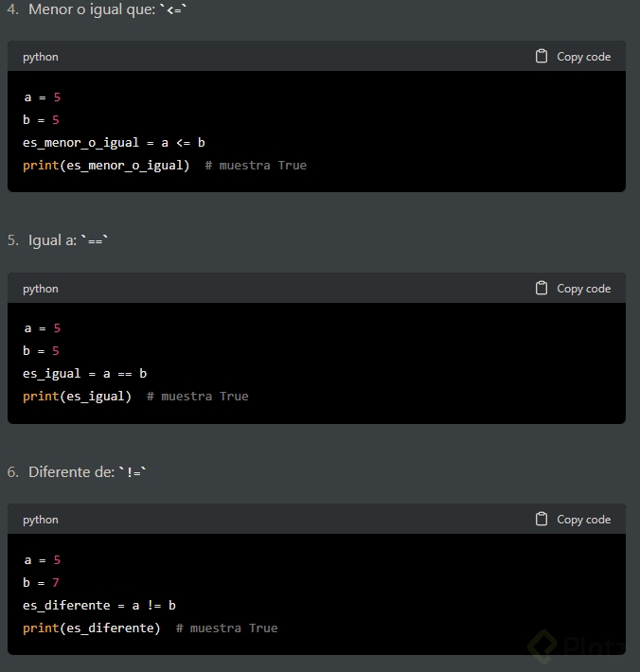Image resolution: width=640 pixels, height=672 pixels.
Task: Copy code of the es_diferente example
Action: [573, 520]
